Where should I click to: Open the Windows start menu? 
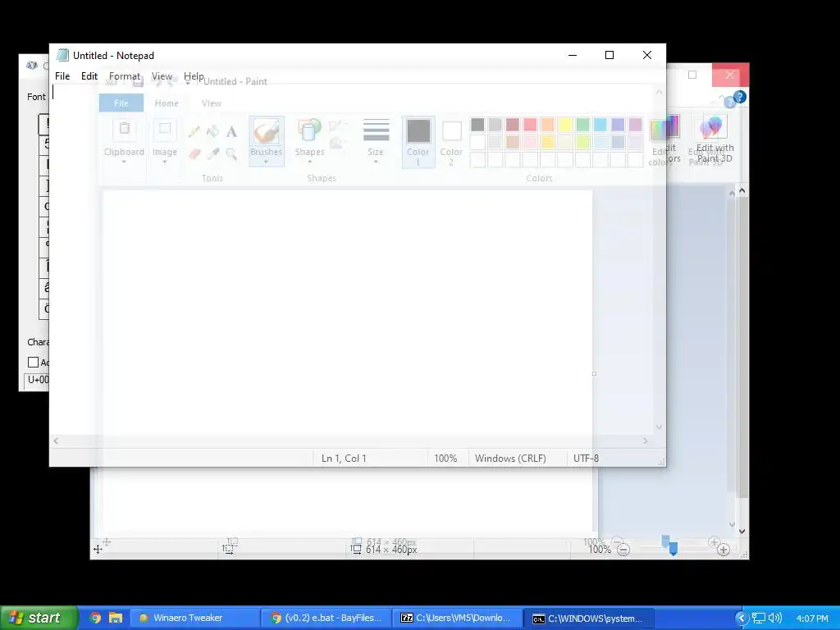[x=39, y=618]
